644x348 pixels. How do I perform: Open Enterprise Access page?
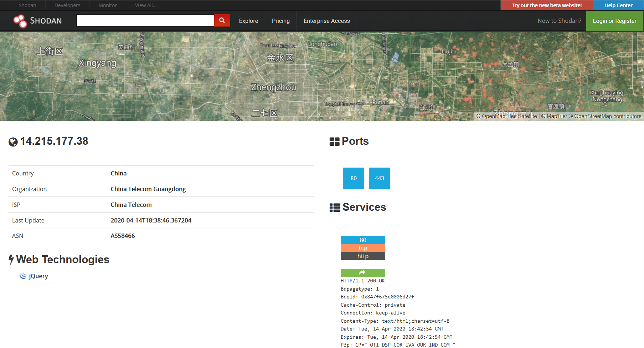pyautogui.click(x=326, y=21)
